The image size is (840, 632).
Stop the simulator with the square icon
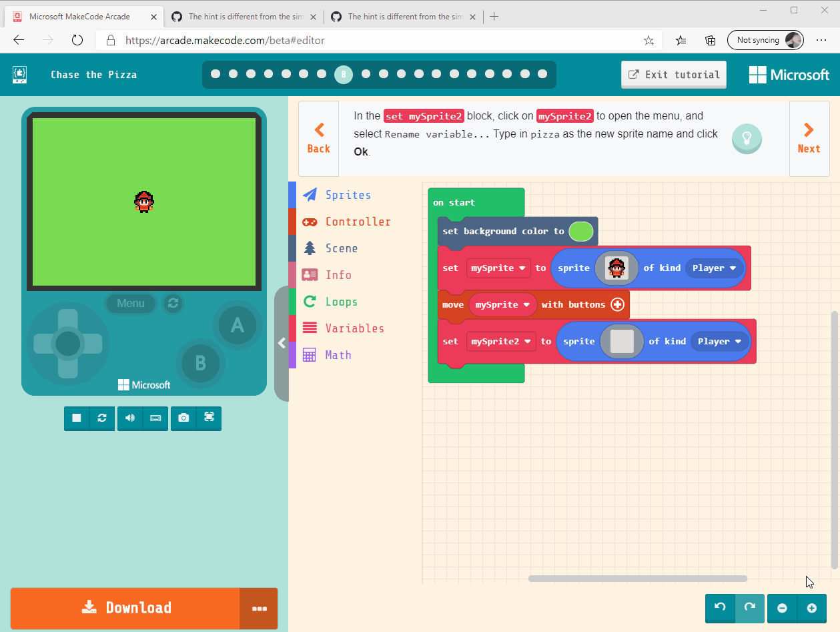(x=77, y=418)
